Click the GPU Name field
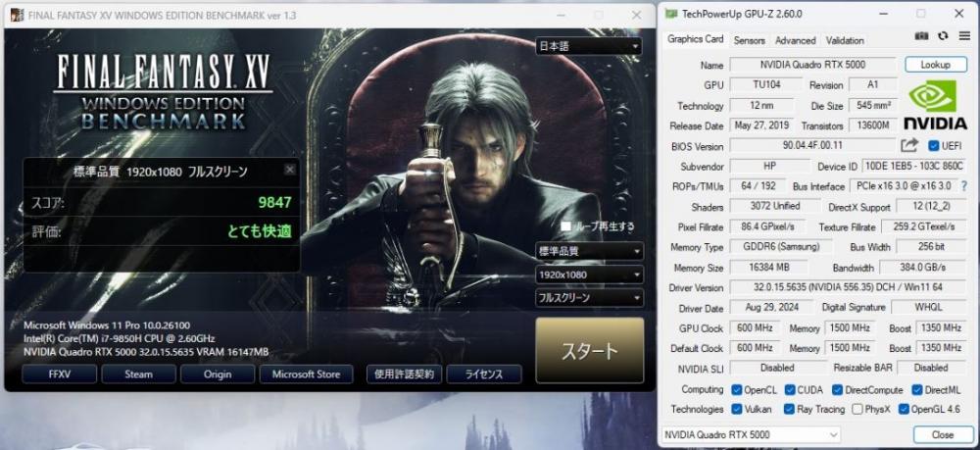The width and height of the screenshot is (980, 450). 813,65
